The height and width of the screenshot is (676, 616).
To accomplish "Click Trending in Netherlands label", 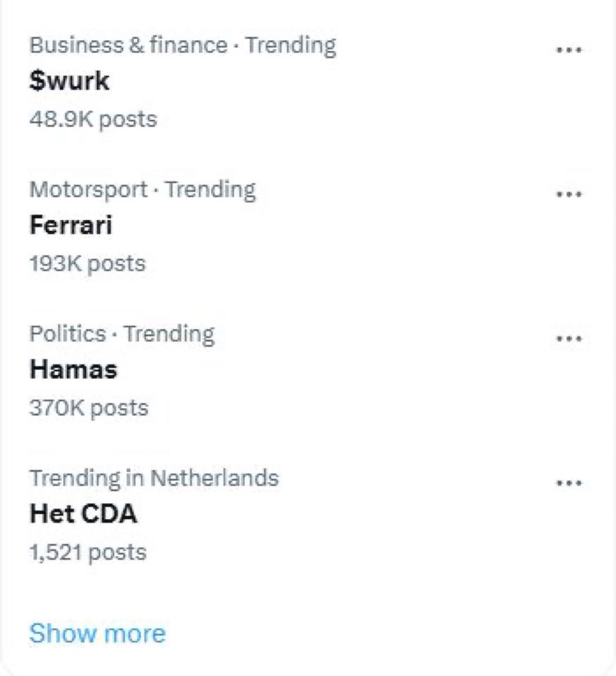I will point(154,478).
